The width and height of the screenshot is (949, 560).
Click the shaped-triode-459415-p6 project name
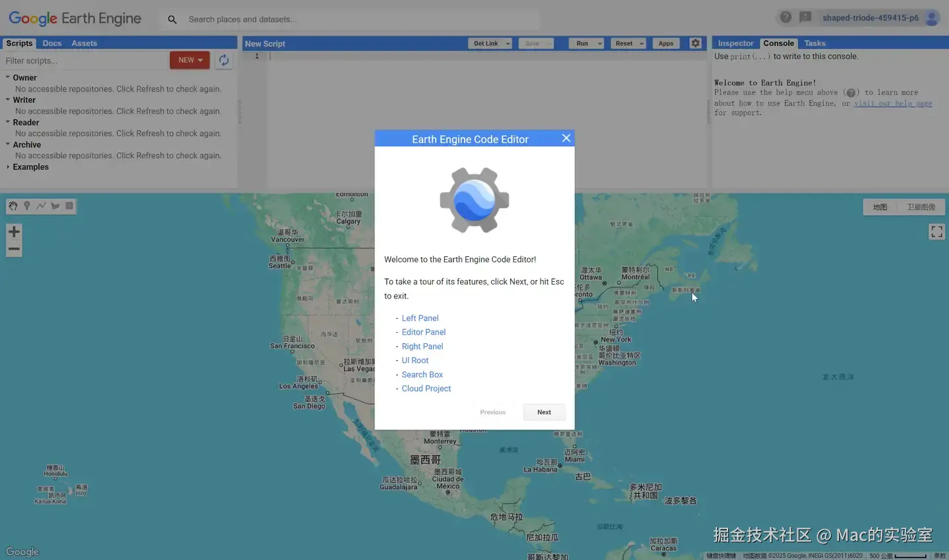(870, 18)
